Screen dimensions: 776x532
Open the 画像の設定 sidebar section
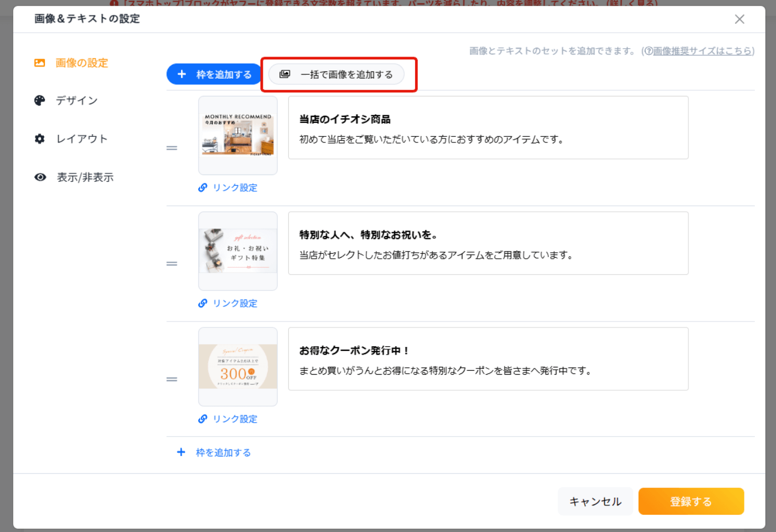pyautogui.click(x=71, y=63)
